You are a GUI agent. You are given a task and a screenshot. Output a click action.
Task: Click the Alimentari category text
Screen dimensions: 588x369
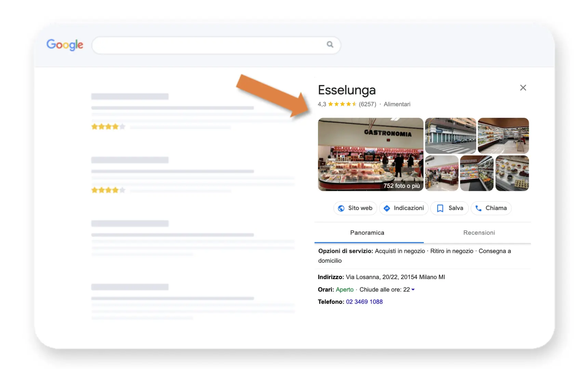[397, 104]
